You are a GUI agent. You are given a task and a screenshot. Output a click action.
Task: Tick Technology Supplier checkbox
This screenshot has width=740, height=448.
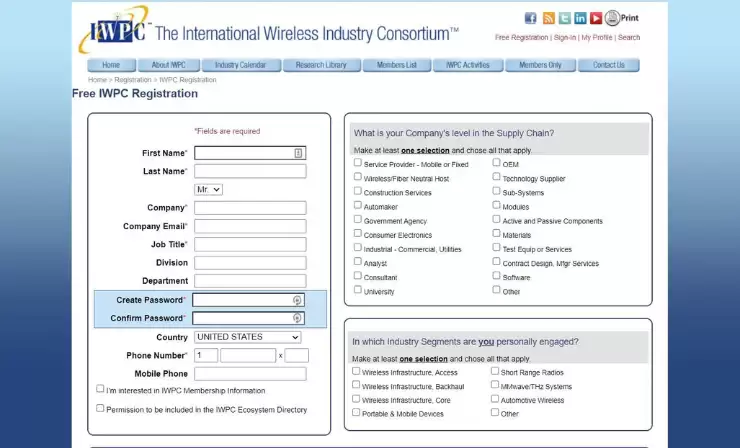[x=496, y=177]
